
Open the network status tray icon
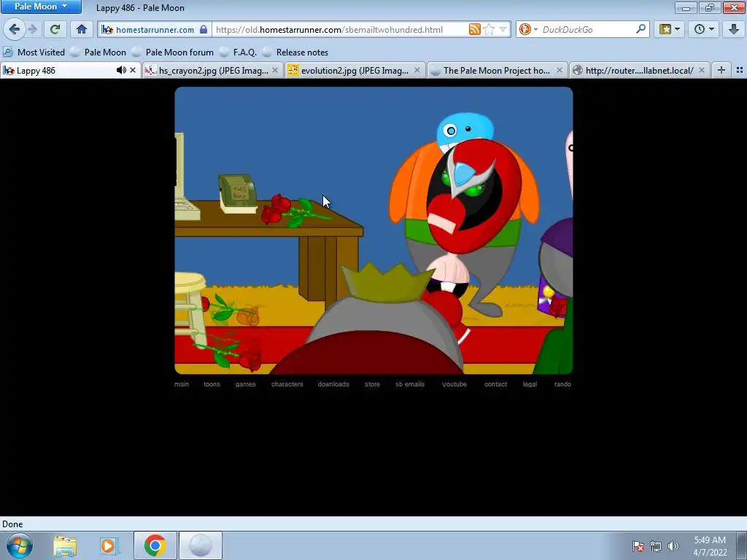[656, 546]
